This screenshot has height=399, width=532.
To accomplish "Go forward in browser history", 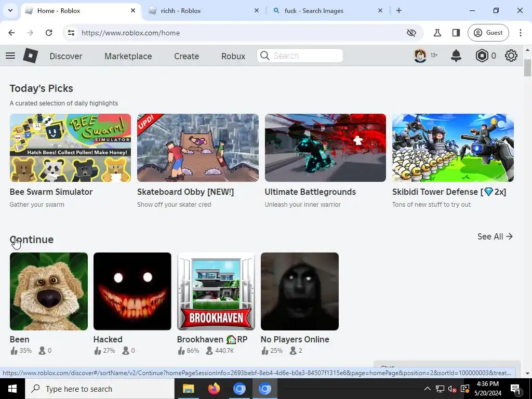I will coord(30,33).
